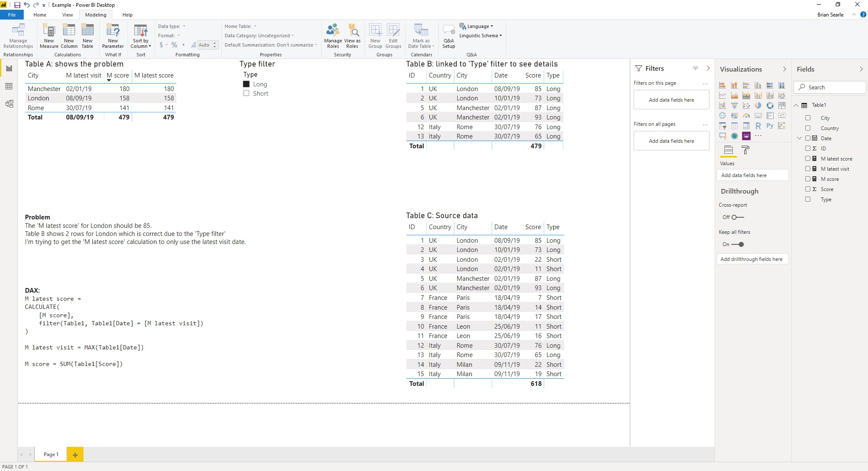Switch to the Home ribbon tab

(x=40, y=15)
